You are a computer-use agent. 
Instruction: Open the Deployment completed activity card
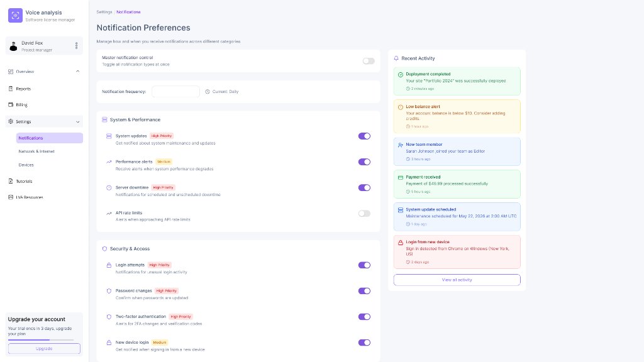457,81
